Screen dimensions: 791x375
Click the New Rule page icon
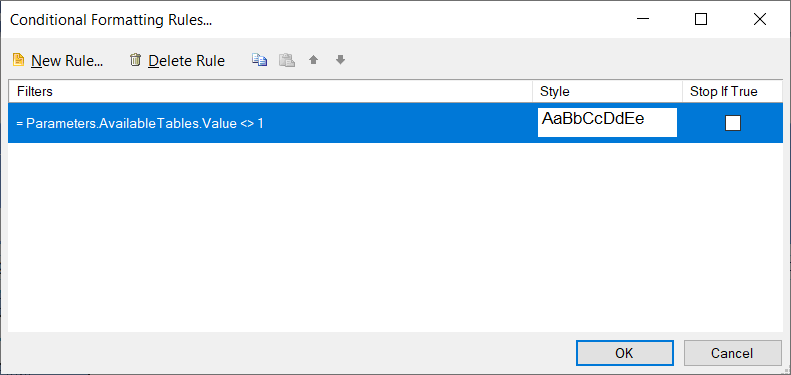coord(18,60)
